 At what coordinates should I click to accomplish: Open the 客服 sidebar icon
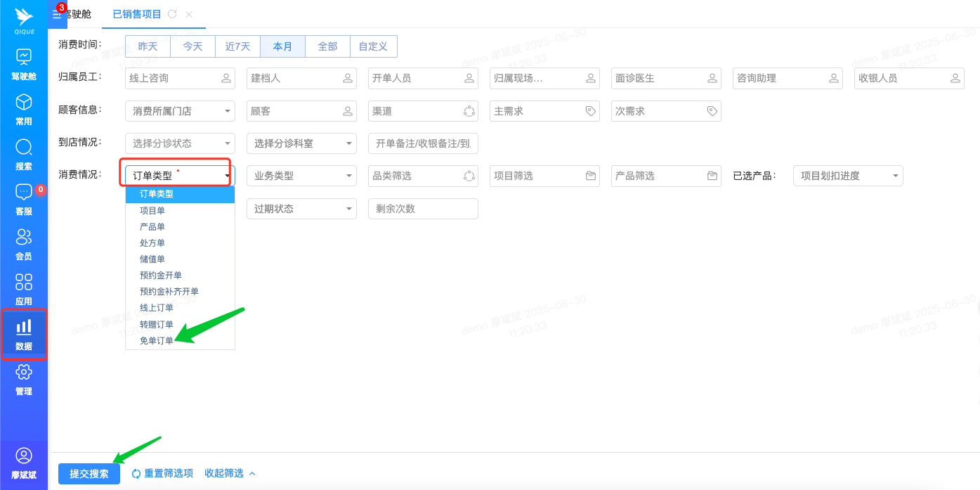pos(24,199)
